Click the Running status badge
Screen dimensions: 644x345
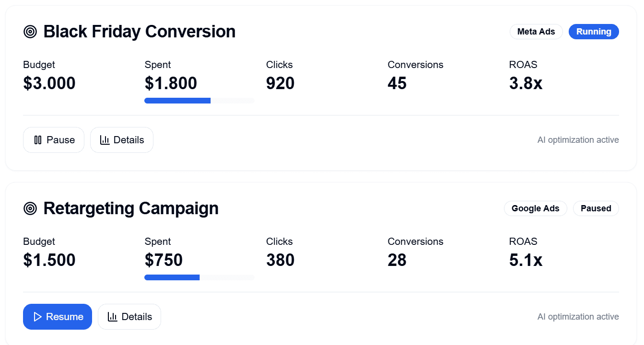tap(594, 32)
